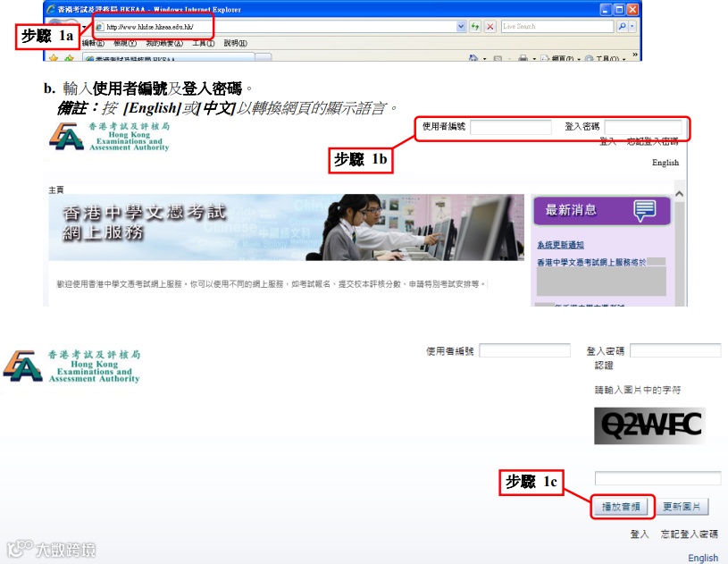Click the 認證 label under the password field

(x=604, y=366)
